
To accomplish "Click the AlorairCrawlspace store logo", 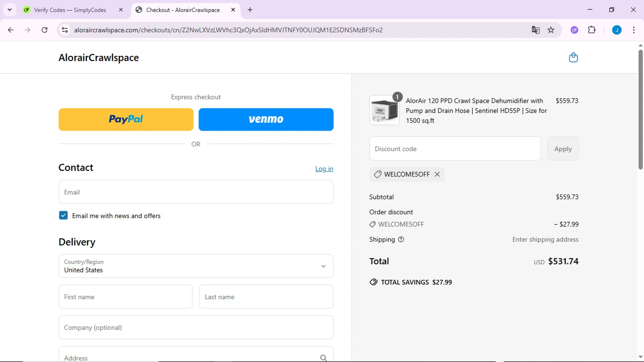I will click(99, 58).
